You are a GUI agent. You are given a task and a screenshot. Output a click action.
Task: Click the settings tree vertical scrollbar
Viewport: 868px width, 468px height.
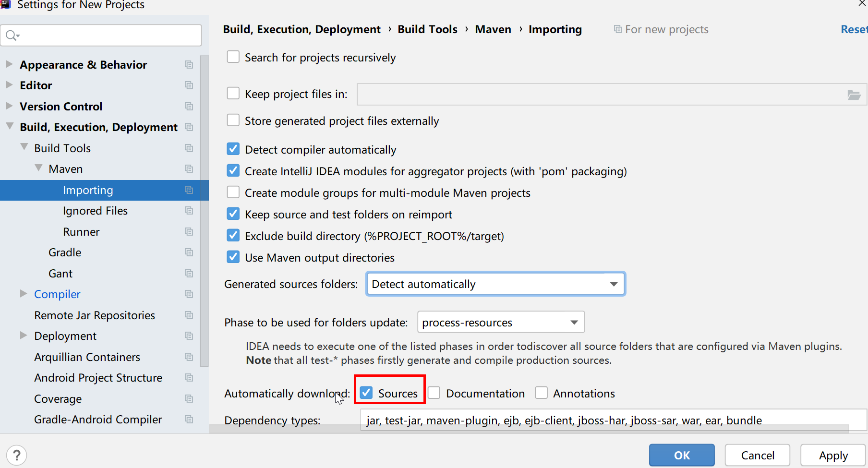205,211
